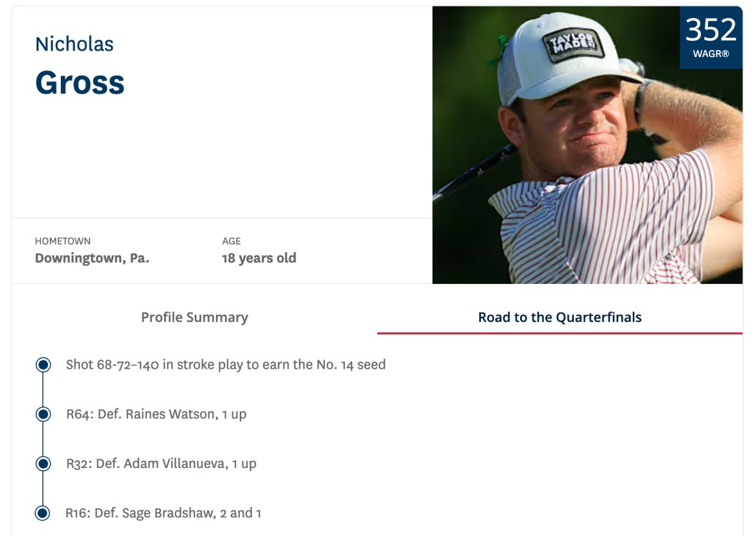Open the Profile Summary tab

click(195, 318)
